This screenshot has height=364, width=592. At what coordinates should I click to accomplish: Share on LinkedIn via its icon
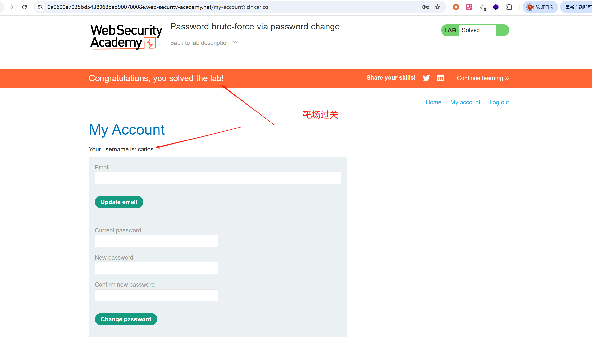point(441,78)
